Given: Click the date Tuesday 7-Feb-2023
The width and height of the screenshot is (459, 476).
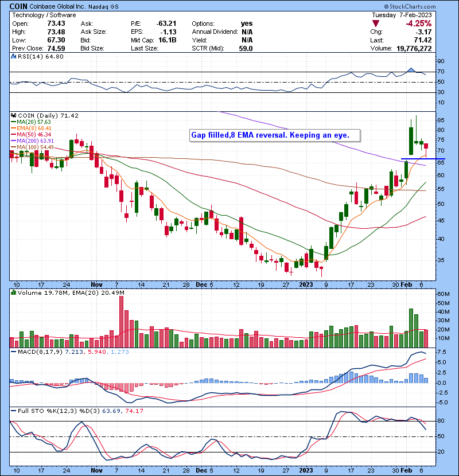Looking at the screenshot, I should 402,15.
